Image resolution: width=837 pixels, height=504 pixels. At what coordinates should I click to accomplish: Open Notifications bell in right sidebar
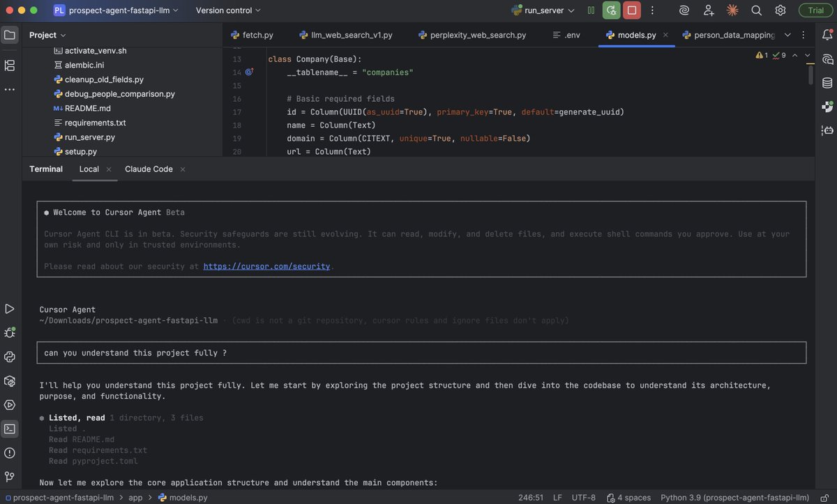[x=827, y=35]
